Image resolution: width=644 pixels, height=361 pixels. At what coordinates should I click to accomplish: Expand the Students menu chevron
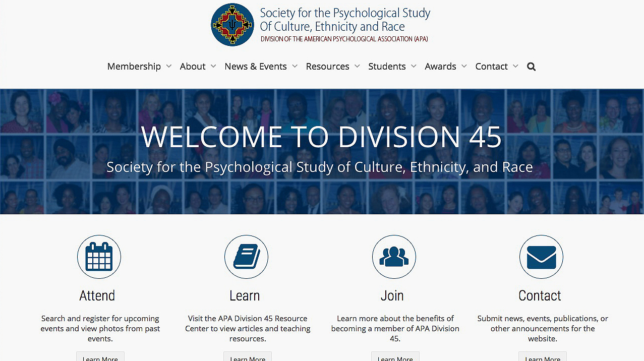point(414,67)
